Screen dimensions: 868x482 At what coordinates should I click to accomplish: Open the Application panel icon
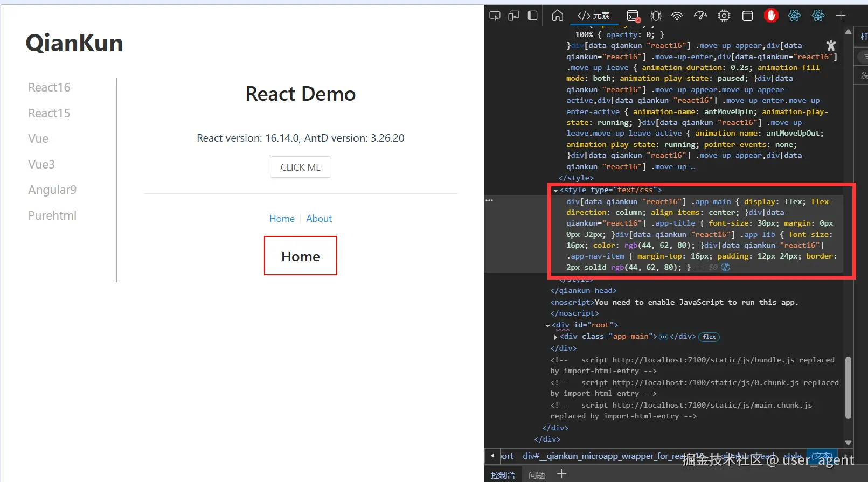coord(747,16)
